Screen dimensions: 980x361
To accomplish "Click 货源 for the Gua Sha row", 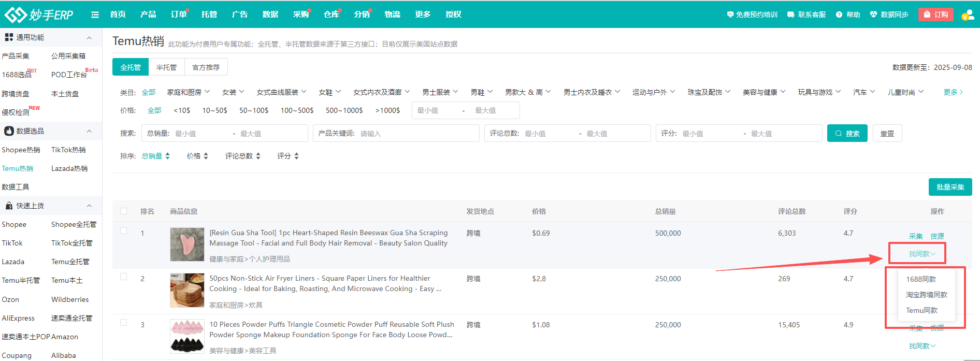I will (x=937, y=236).
